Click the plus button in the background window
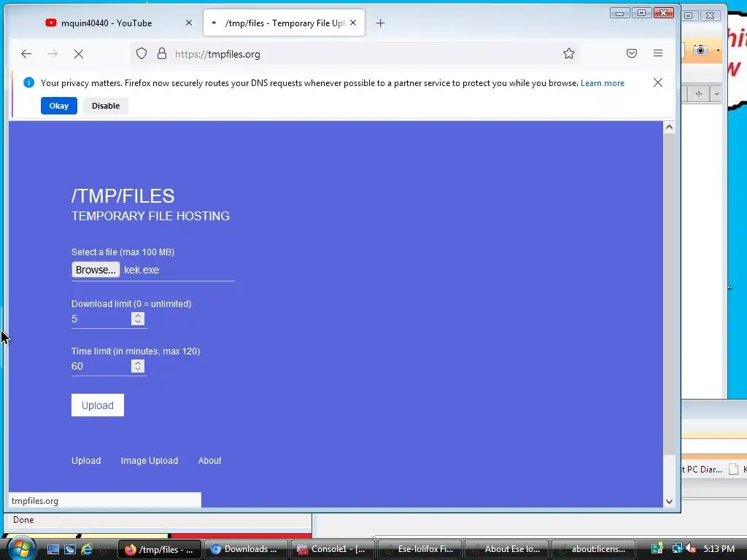Screen dimensions: 747x560 coord(698,94)
